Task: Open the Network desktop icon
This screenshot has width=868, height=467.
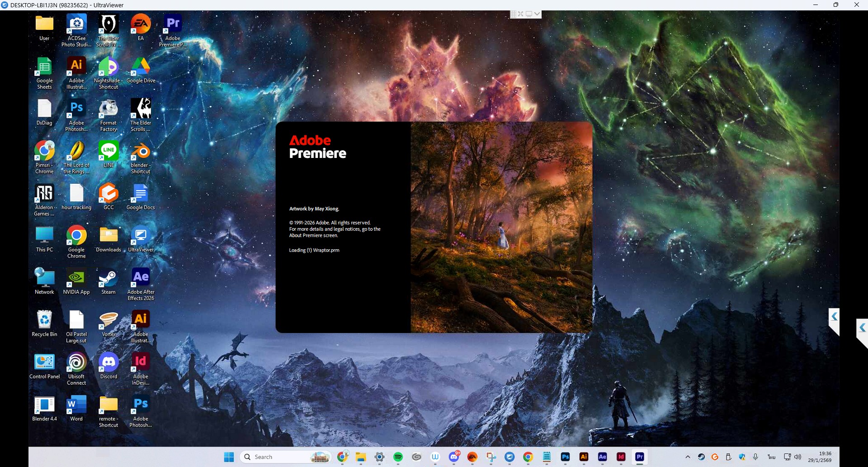Action: 44,281
